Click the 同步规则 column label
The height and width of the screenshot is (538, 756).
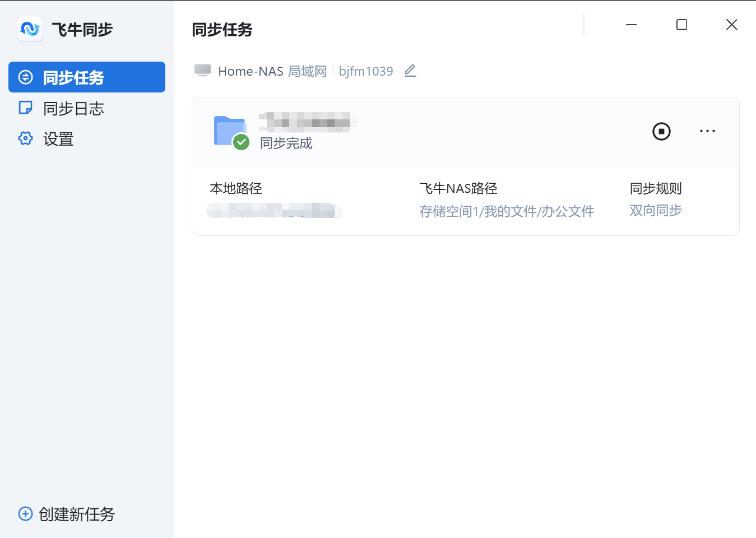click(x=656, y=188)
